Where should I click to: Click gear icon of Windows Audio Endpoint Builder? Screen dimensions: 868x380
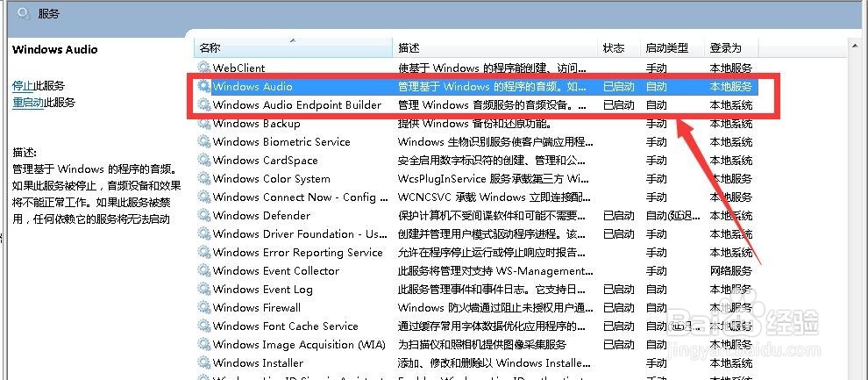pyautogui.click(x=204, y=104)
